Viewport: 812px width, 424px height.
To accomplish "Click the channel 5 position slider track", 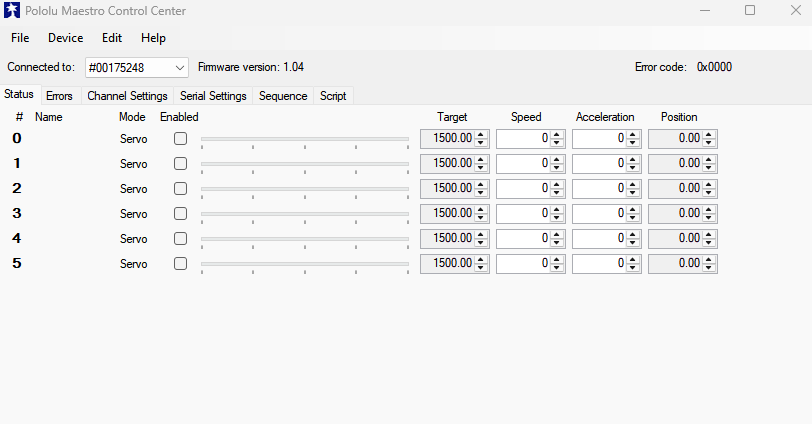I will click(x=305, y=264).
